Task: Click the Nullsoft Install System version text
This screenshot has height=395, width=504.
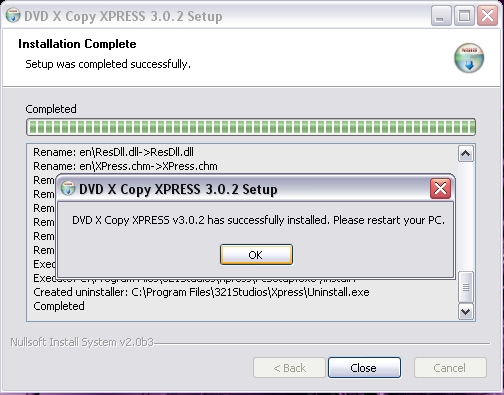Action: tap(82, 342)
